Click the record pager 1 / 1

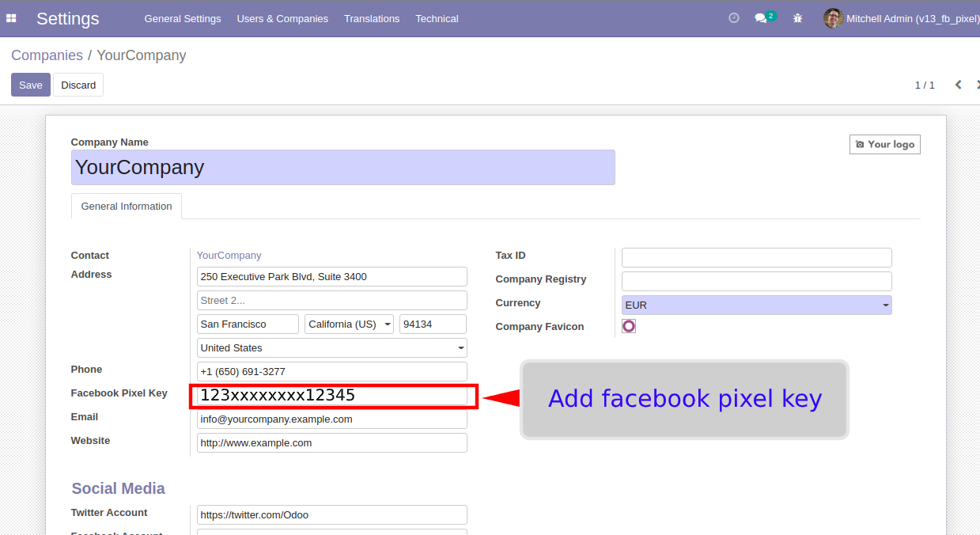[925, 85]
